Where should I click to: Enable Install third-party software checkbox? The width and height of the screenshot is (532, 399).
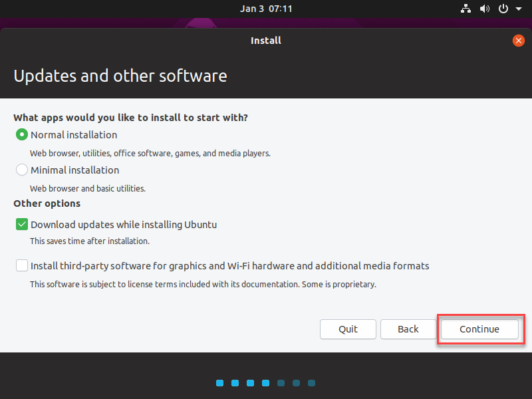pyautogui.click(x=22, y=265)
